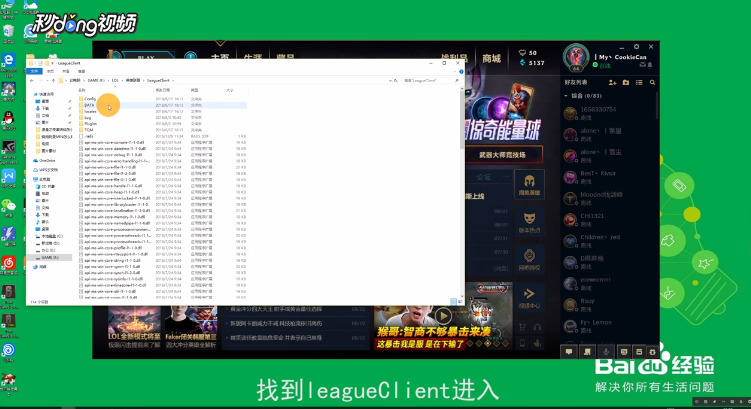The width and height of the screenshot is (751, 409).
Task: Click the Date modified column header
Action: coord(171,90)
